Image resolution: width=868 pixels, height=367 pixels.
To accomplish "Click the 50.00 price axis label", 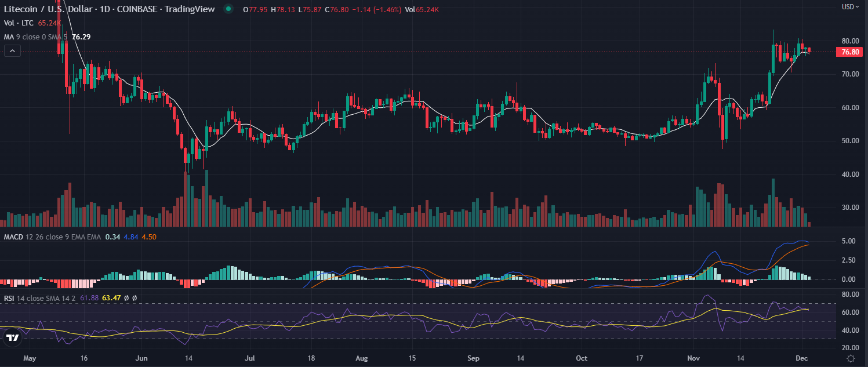I will pyautogui.click(x=850, y=141).
